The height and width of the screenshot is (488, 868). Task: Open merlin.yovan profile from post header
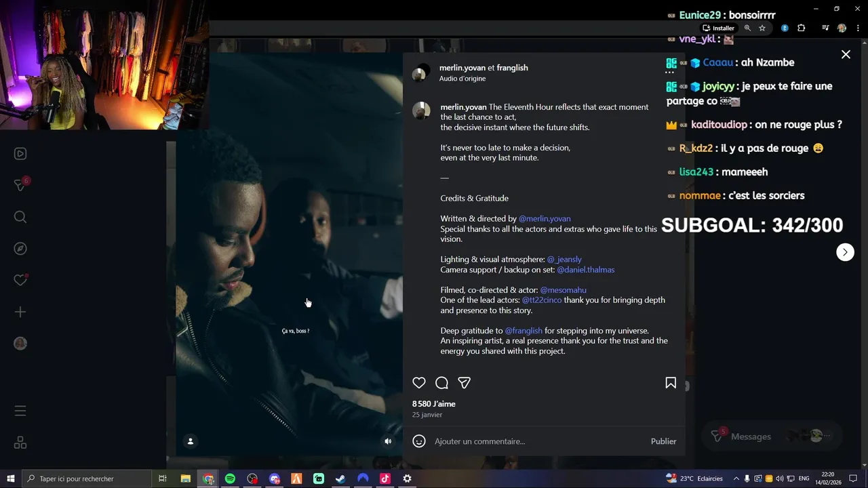pyautogui.click(x=462, y=68)
